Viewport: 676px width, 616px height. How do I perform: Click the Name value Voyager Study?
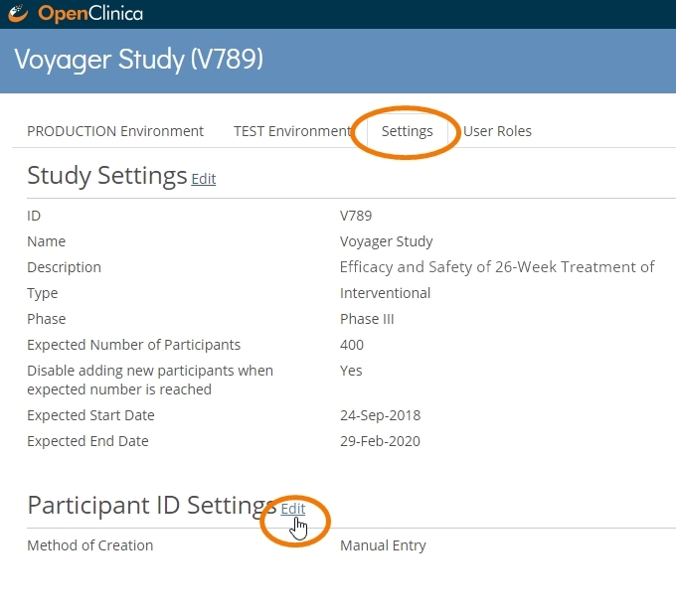tap(386, 241)
